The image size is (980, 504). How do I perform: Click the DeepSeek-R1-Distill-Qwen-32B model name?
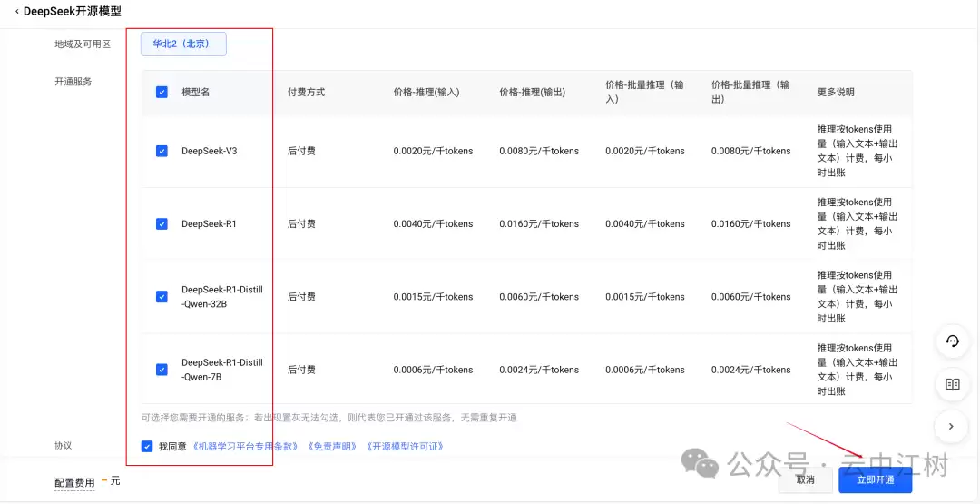[222, 297]
